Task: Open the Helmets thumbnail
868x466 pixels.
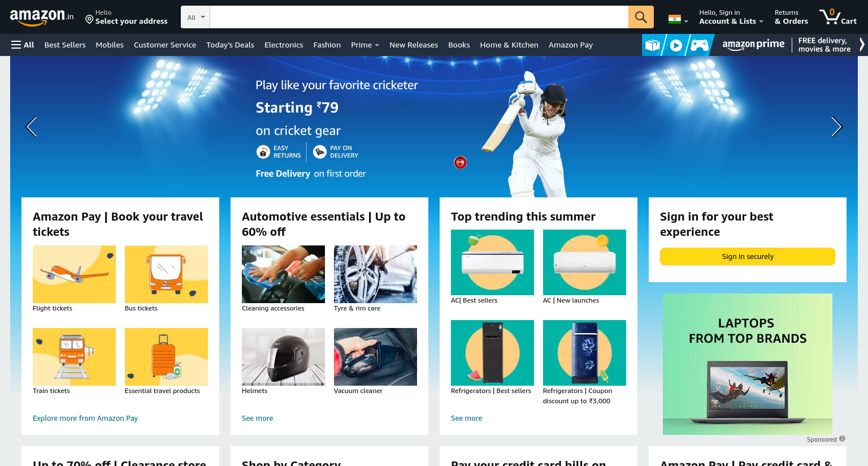Action: tap(283, 357)
